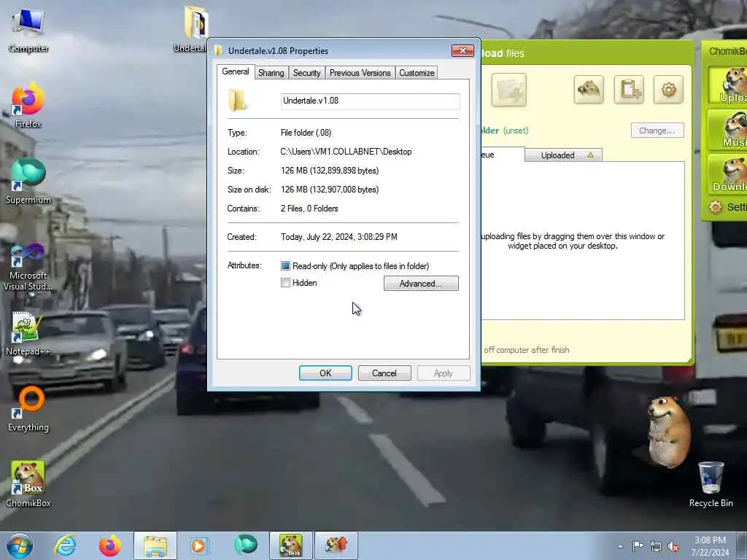This screenshot has height=560, width=747.
Task: Click the clipboard paste icon in ChomikBox
Action: [x=629, y=89]
